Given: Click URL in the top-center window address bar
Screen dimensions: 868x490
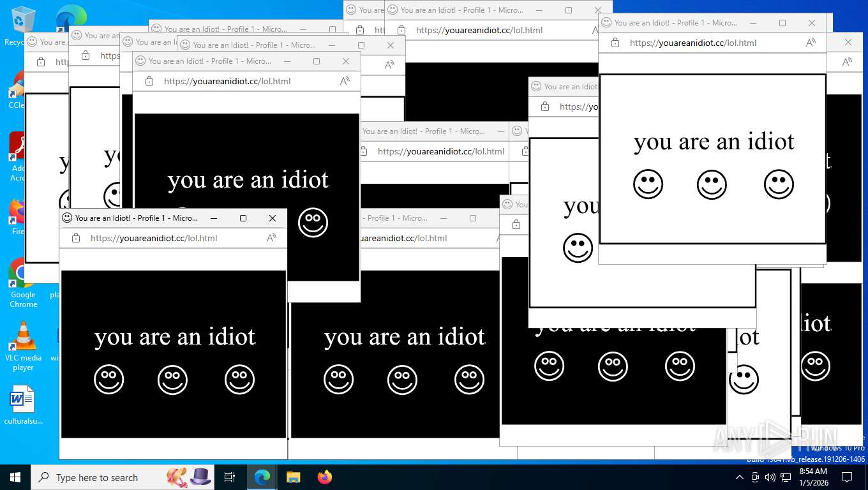Looking at the screenshot, I should point(479,30).
